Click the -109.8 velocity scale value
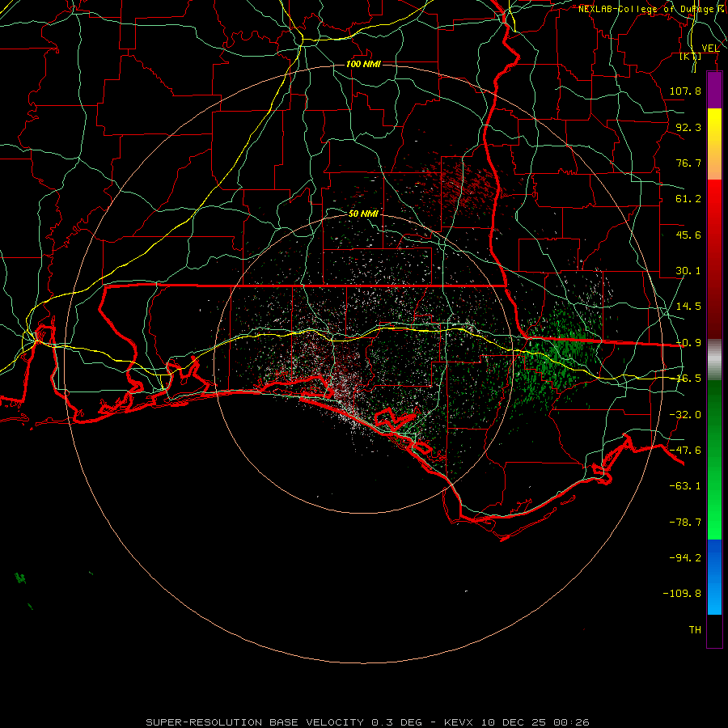This screenshot has width=728, height=728. click(x=682, y=594)
